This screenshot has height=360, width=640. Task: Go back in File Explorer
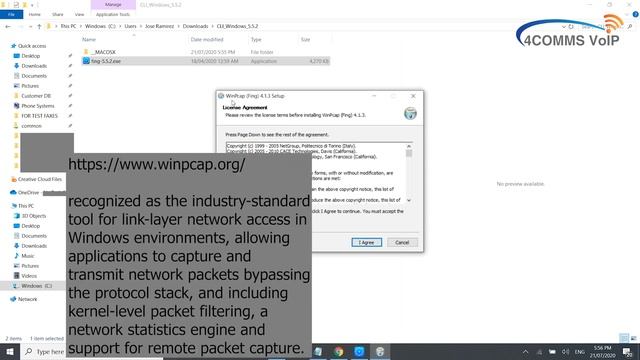(x=8, y=26)
